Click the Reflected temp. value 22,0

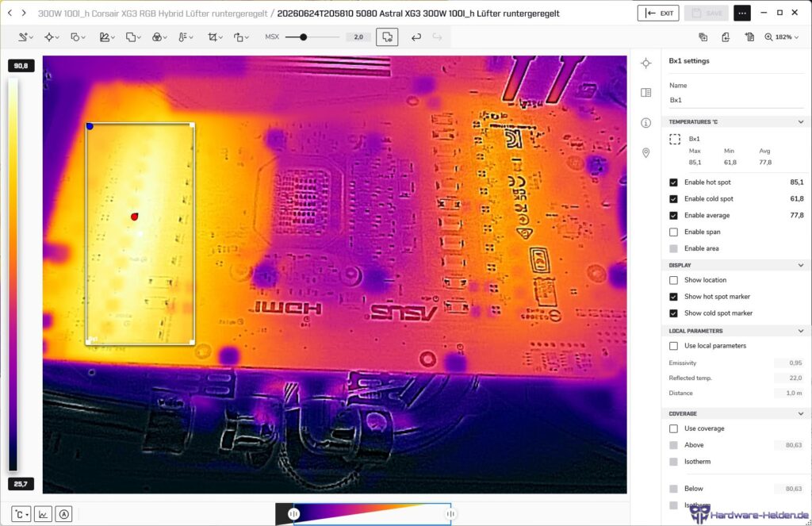coord(789,378)
